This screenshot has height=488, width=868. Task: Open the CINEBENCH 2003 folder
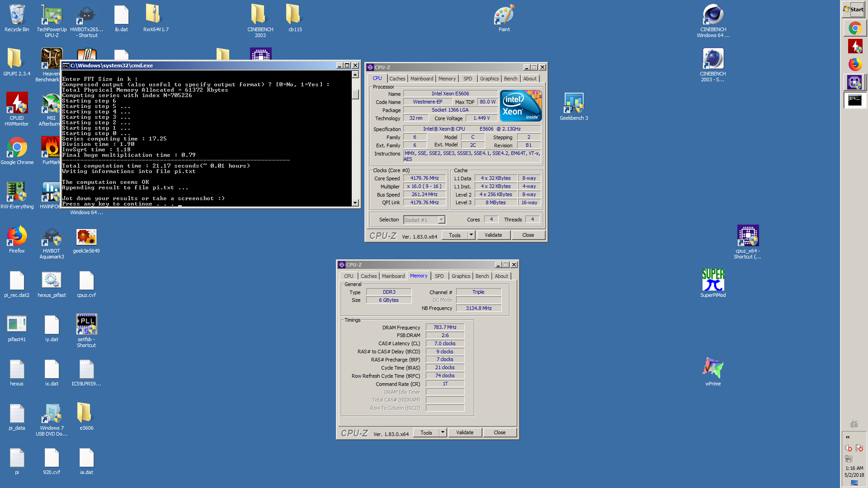pyautogui.click(x=260, y=20)
